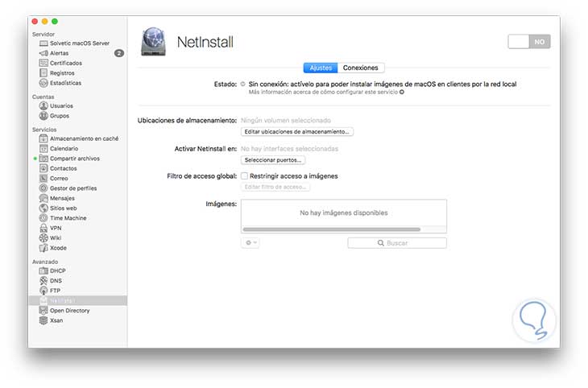The image size is (588, 388).
Task: Check Restringir acceso a imágenes
Action: [245, 175]
